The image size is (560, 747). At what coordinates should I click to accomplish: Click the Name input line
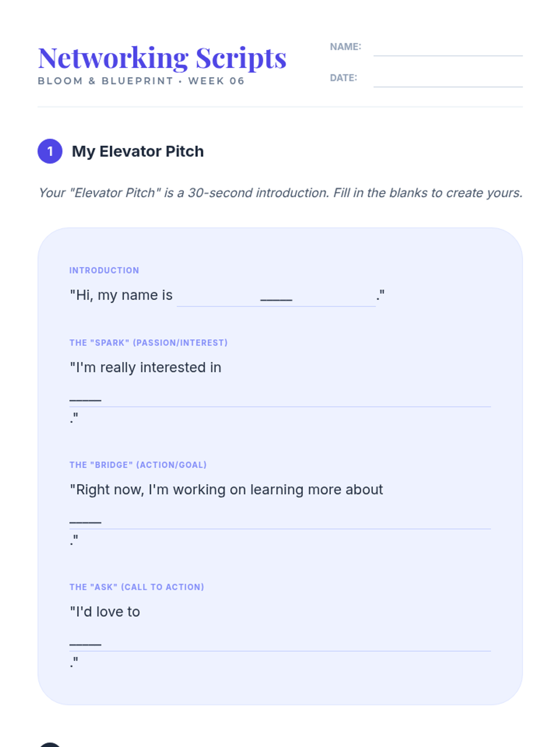[448, 49]
